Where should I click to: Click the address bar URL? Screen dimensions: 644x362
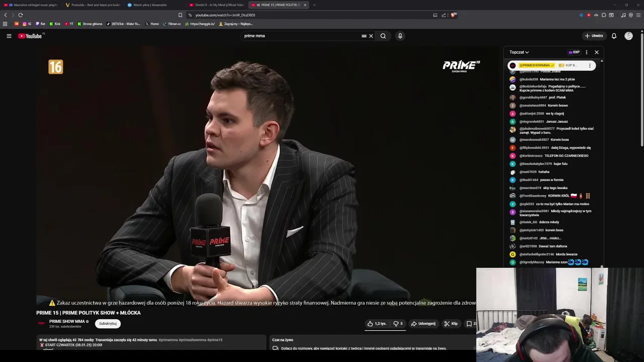(x=225, y=15)
